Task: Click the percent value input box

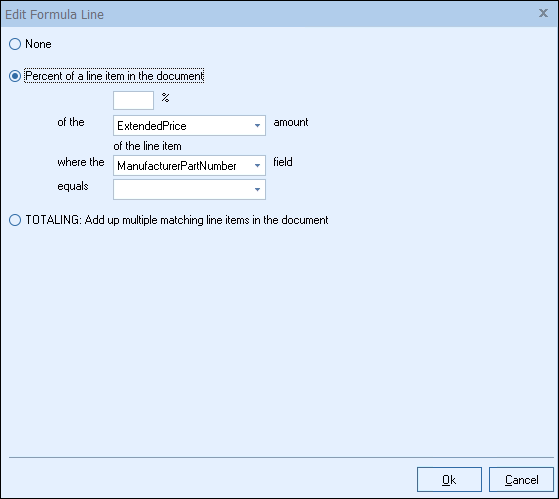Action: coord(133,101)
